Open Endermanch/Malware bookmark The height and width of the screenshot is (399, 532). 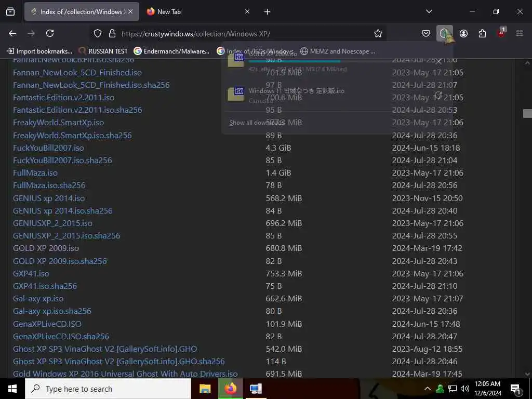pos(171,51)
